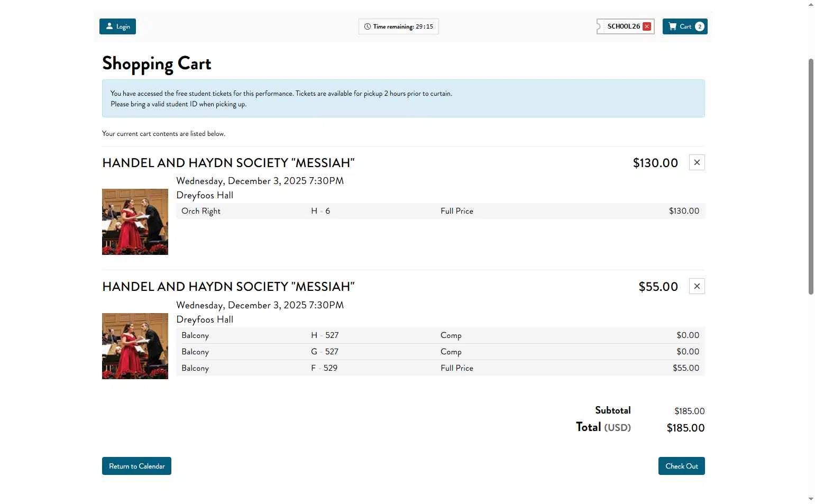Click 'Your current cart contents' text

tap(163, 134)
